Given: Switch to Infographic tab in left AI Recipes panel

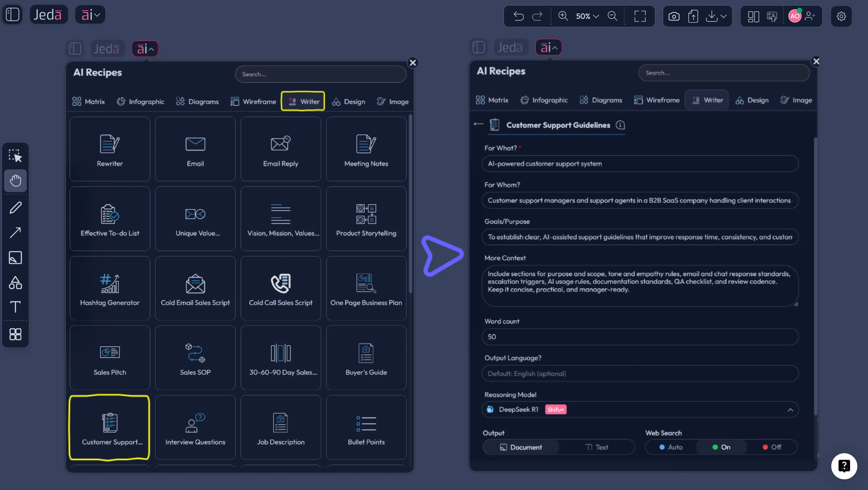Looking at the screenshot, I should [x=140, y=101].
